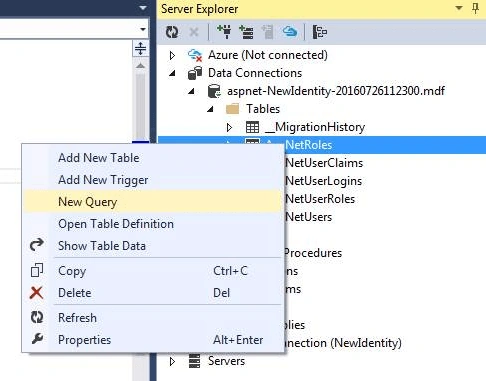Select aspnet-NewIdentity-20160726112300.mdf

pyautogui.click(x=336, y=91)
